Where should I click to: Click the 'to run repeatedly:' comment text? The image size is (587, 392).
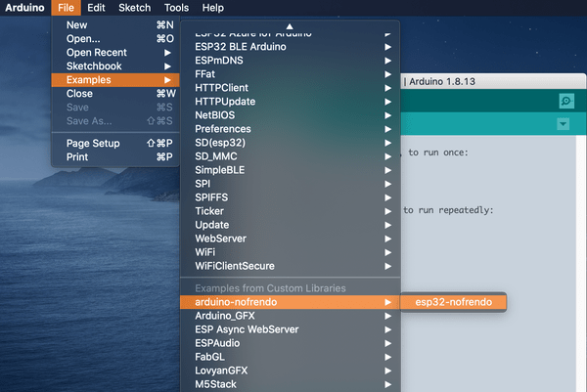(x=448, y=210)
